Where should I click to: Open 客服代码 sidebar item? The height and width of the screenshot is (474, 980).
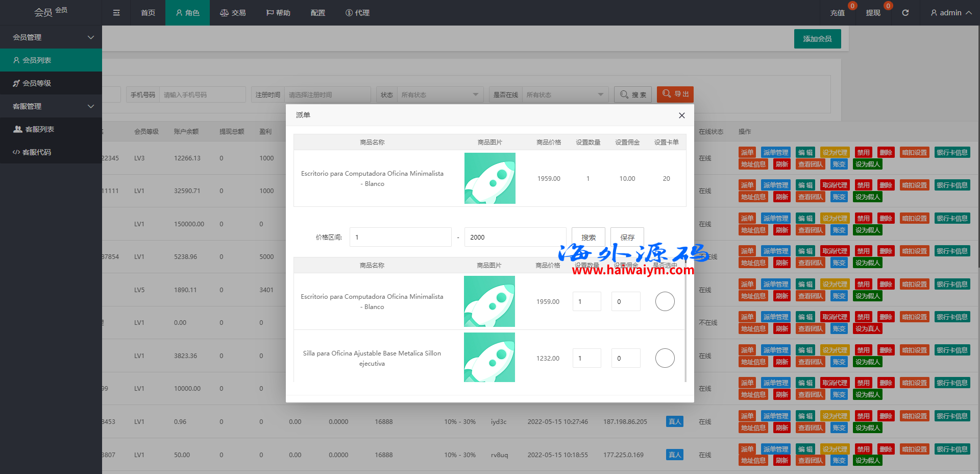point(37,152)
